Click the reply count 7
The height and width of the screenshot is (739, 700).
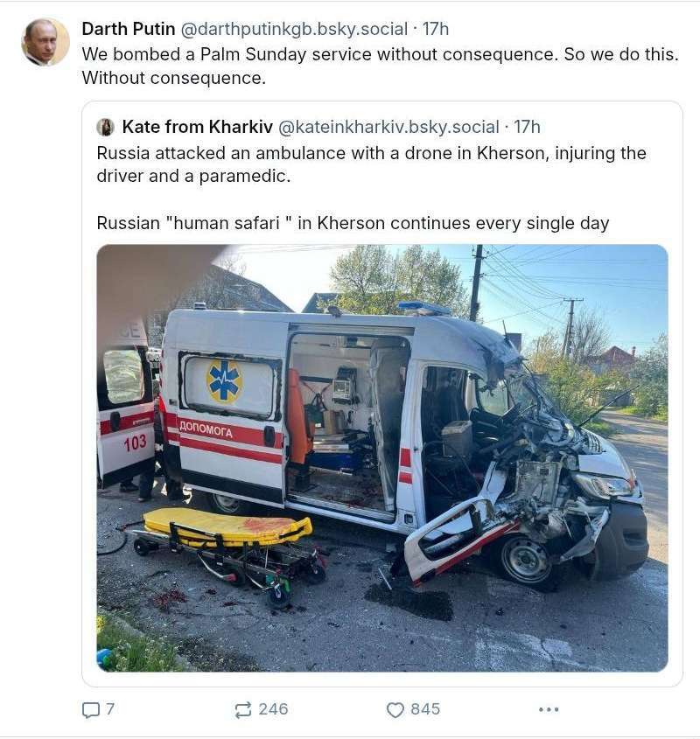pyautogui.click(x=110, y=709)
